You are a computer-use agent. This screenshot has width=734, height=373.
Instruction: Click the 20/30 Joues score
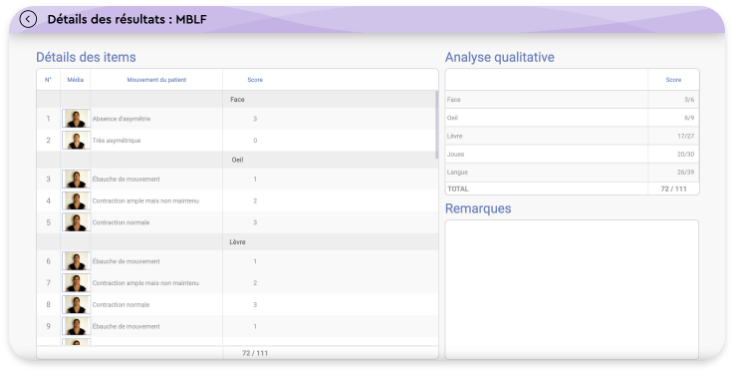[685, 154]
